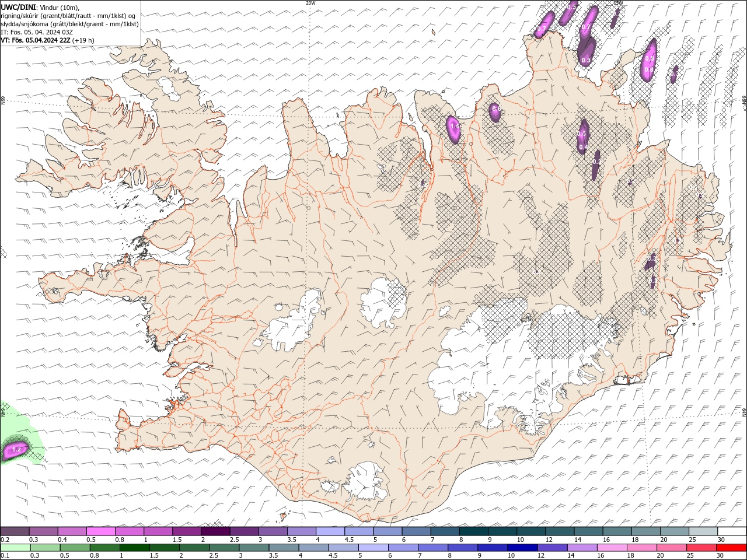
Task: Click the '20W' longitude label at top
Action: pyautogui.click(x=310, y=3)
